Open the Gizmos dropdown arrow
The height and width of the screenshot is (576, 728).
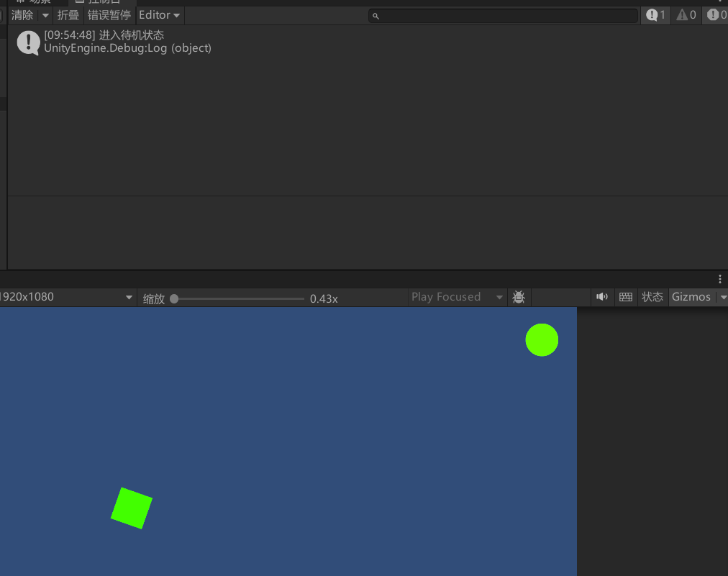[723, 298]
